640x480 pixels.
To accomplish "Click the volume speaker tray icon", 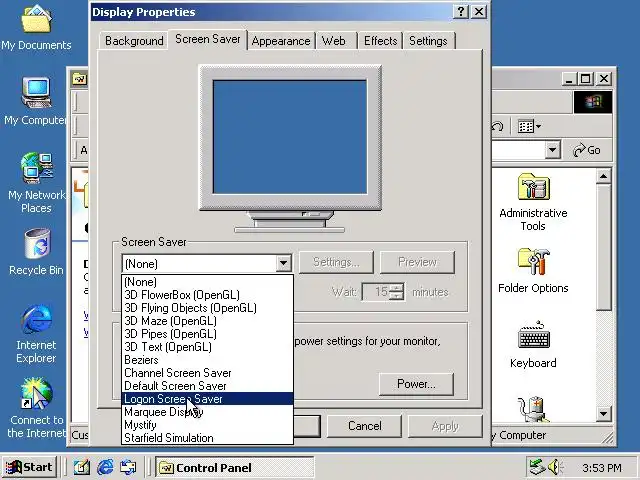I will point(554,467).
